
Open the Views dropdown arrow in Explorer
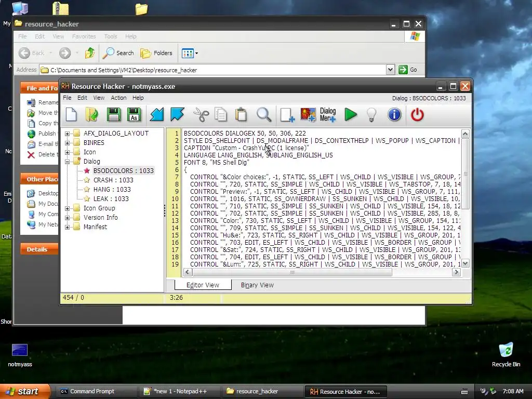tap(196, 54)
